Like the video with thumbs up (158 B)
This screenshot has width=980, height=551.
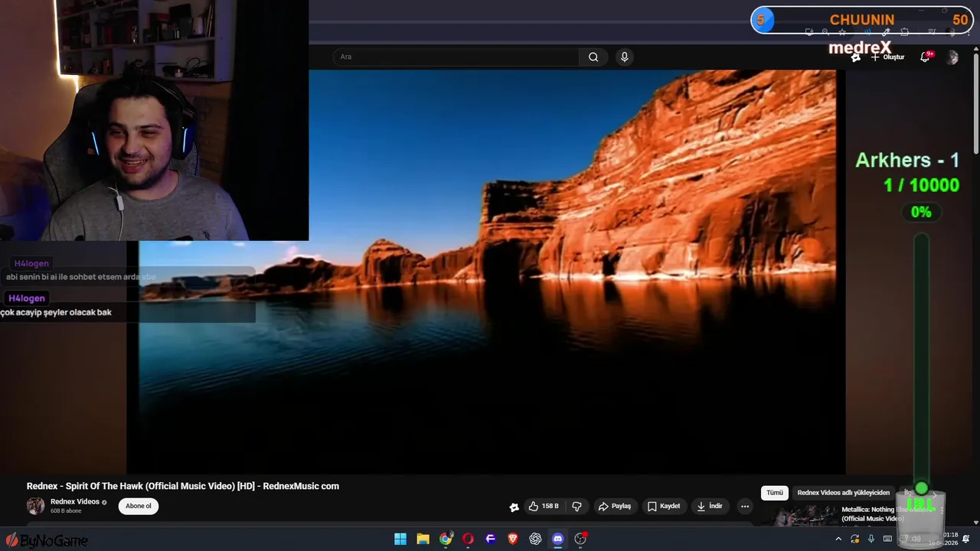[544, 506]
